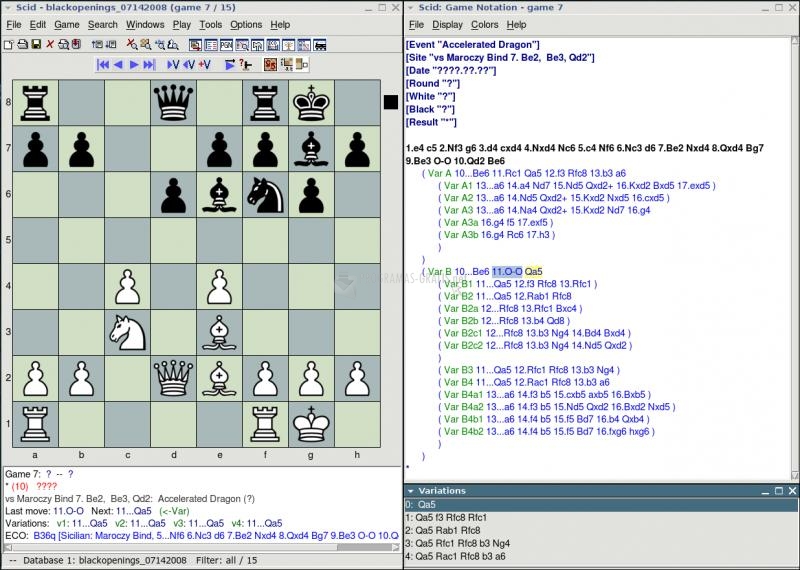Toggle board coordinates display icon
Screen dimensions: 800x570
tap(287, 65)
